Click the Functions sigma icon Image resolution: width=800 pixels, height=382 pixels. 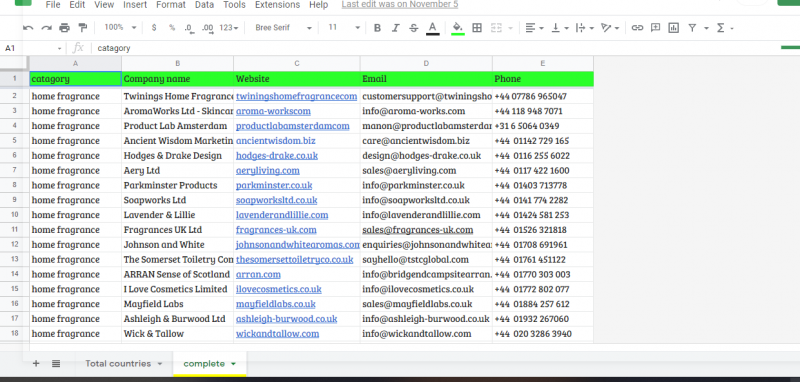(x=721, y=28)
